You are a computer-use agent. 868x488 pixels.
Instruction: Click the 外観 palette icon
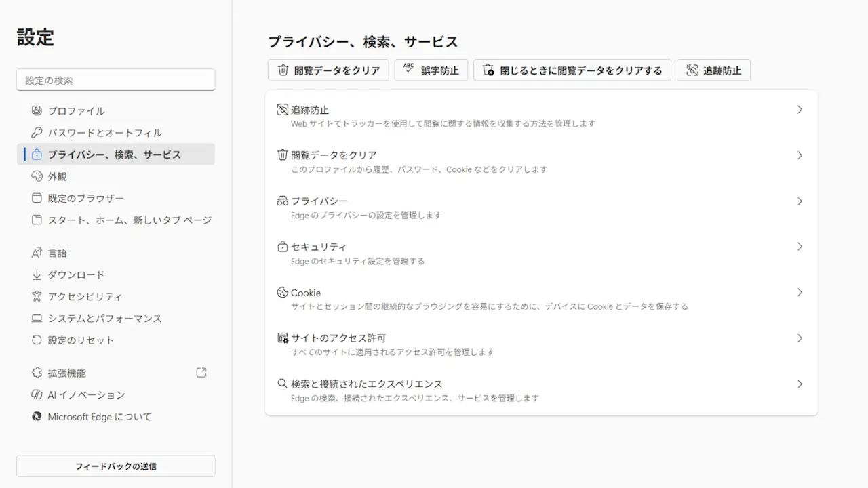pyautogui.click(x=37, y=176)
